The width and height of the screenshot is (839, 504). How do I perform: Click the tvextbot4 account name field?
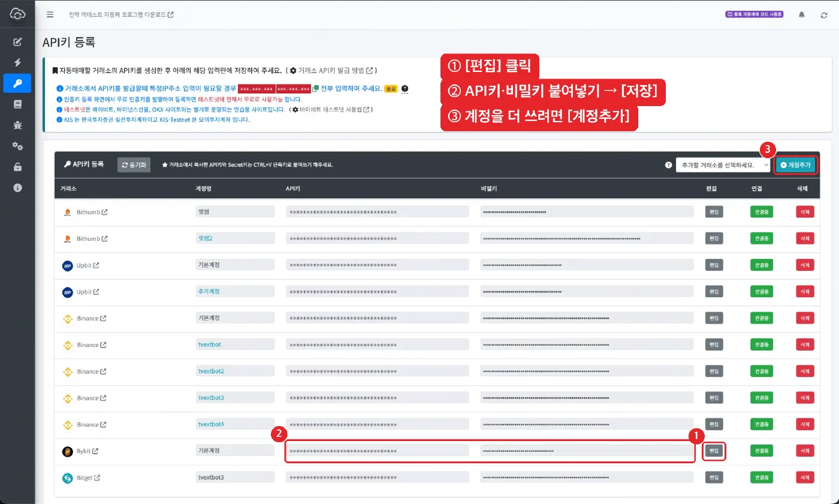[235, 424]
